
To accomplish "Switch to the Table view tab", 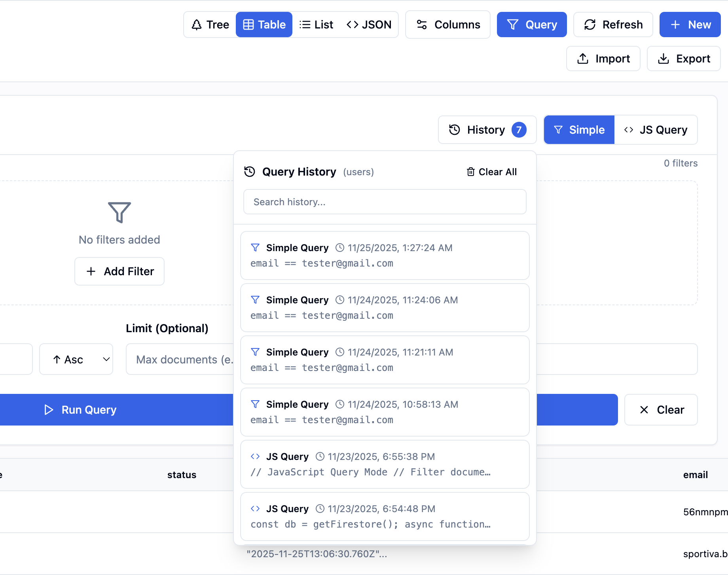I will 264,25.
